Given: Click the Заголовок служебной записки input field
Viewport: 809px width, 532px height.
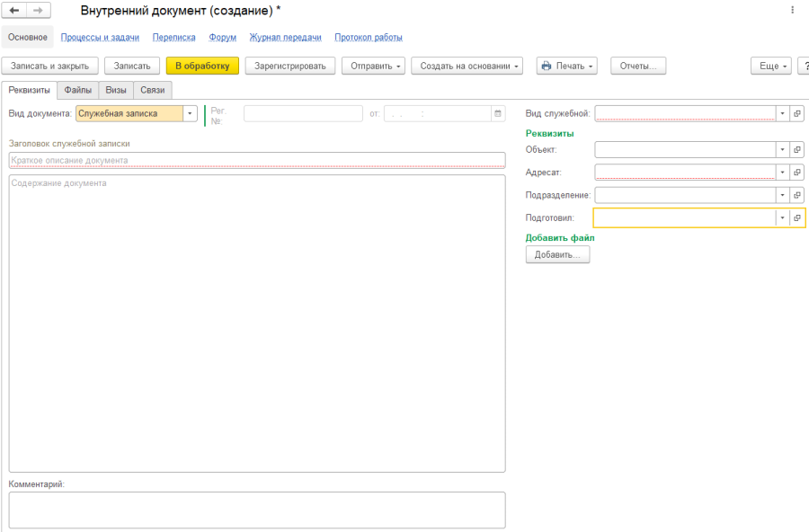Looking at the screenshot, I should point(256,160).
